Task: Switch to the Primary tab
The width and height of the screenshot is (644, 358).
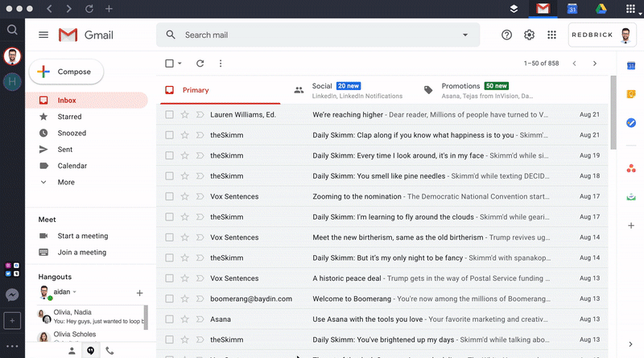Action: coord(220,90)
